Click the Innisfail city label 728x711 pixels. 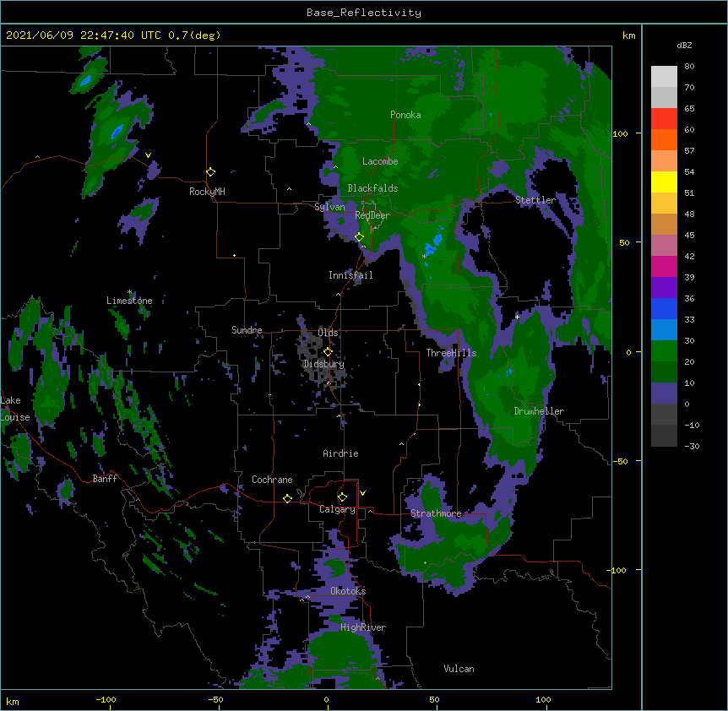click(x=350, y=275)
